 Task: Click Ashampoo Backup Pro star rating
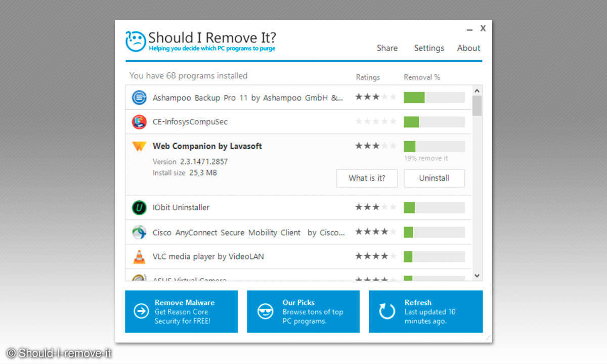tap(375, 97)
